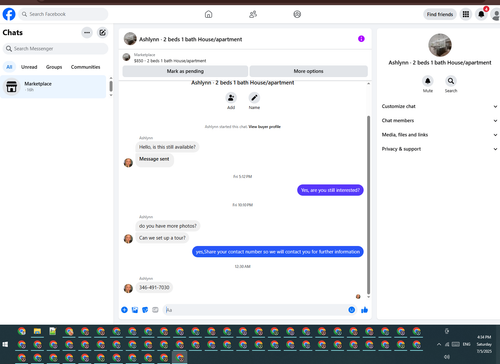The width and height of the screenshot is (500, 364).
Task: Open the Friends icon in top navigation
Action: click(253, 14)
